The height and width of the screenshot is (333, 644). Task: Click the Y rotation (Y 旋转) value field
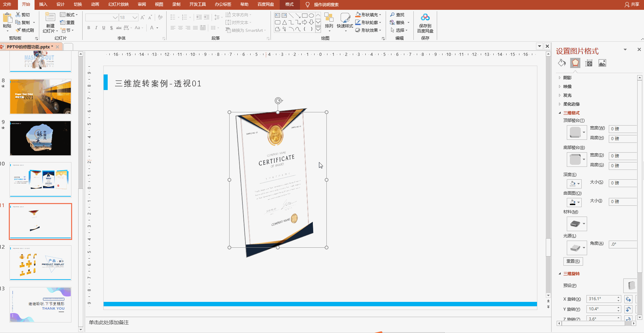[601, 309]
